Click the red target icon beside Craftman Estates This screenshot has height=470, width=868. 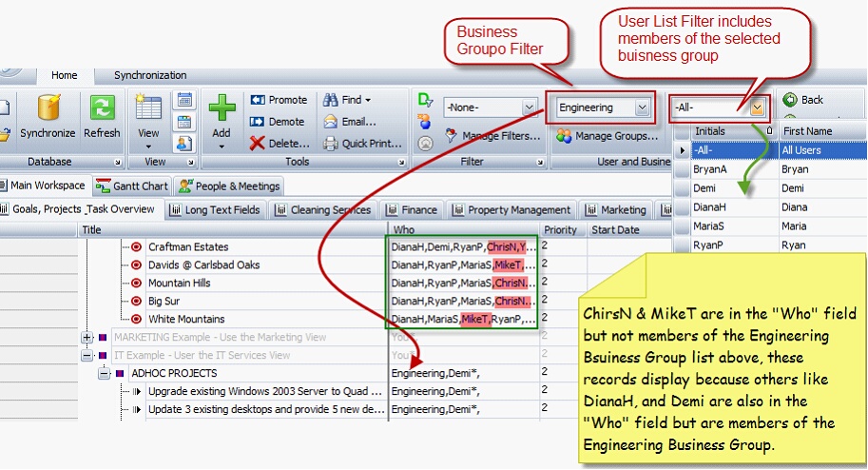tap(136, 247)
